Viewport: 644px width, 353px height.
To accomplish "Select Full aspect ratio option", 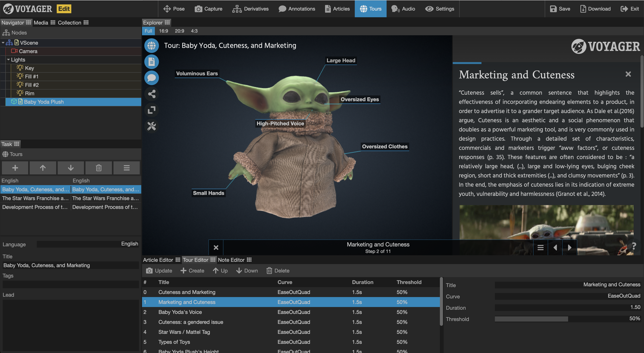I will tap(148, 31).
